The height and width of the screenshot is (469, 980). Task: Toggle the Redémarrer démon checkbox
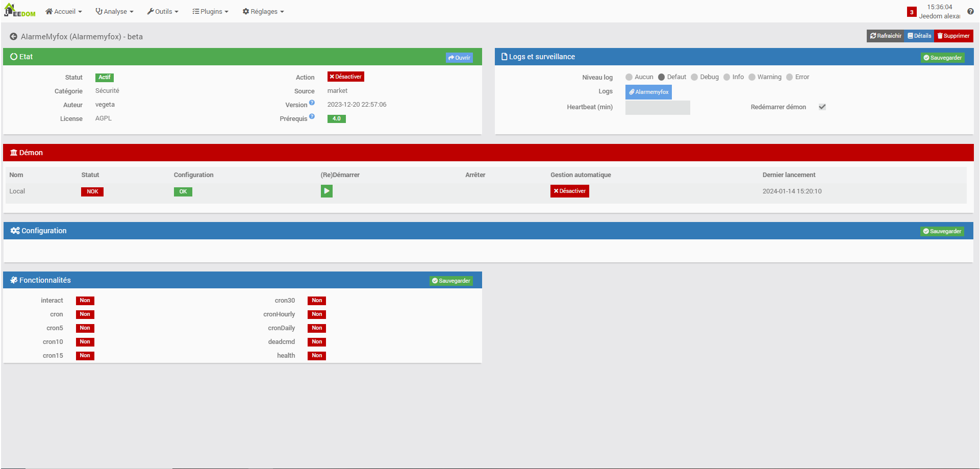[822, 107]
